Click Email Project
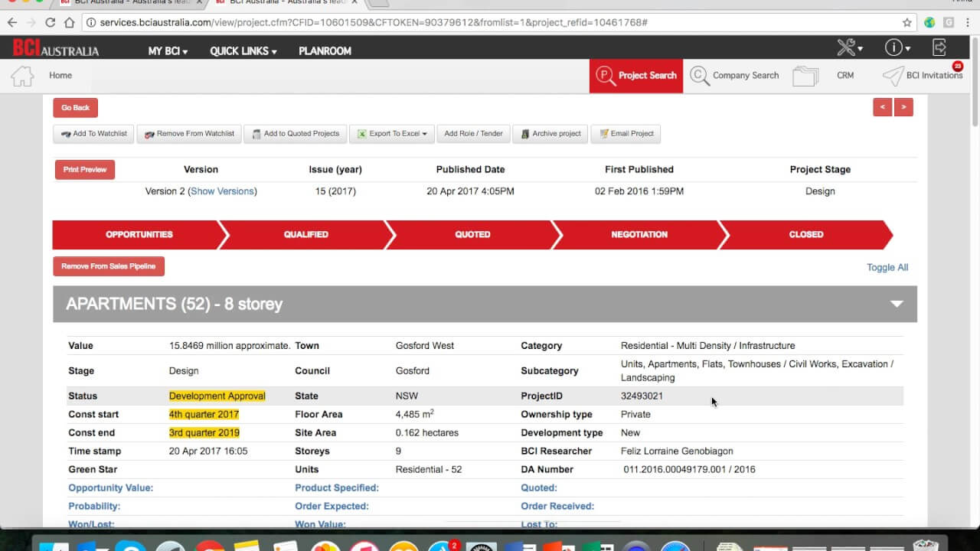 pyautogui.click(x=626, y=134)
